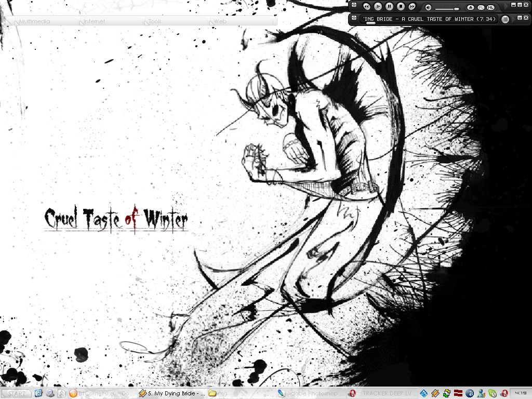The image size is (532, 399).
Task: Pause the current Winamp song
Action: pyautogui.click(x=389, y=6)
